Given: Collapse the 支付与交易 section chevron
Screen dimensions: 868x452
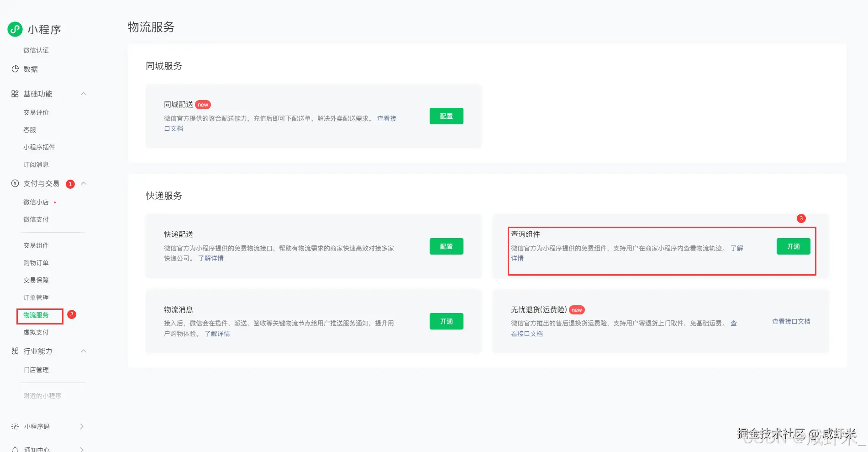Looking at the screenshot, I should 84,183.
